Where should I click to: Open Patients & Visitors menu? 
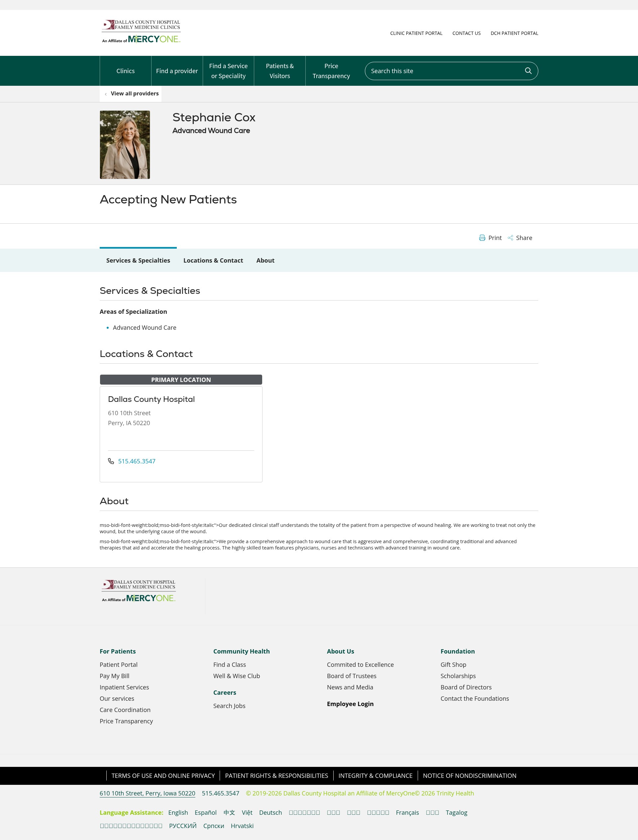280,71
